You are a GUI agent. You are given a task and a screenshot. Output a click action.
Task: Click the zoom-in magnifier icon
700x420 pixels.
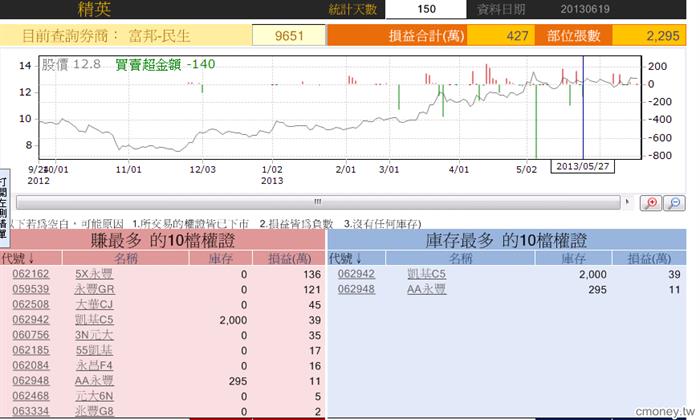651,203
